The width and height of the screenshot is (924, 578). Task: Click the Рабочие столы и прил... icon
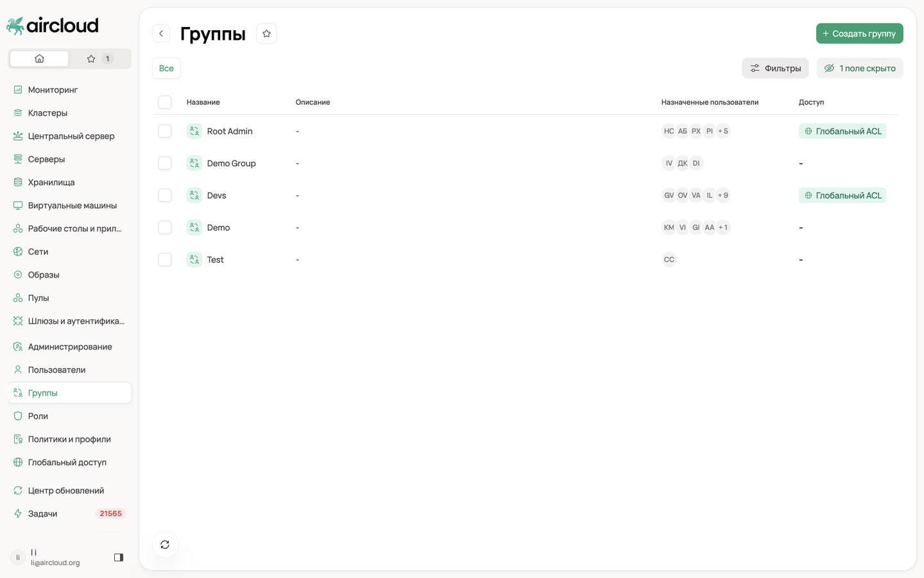[18, 229]
